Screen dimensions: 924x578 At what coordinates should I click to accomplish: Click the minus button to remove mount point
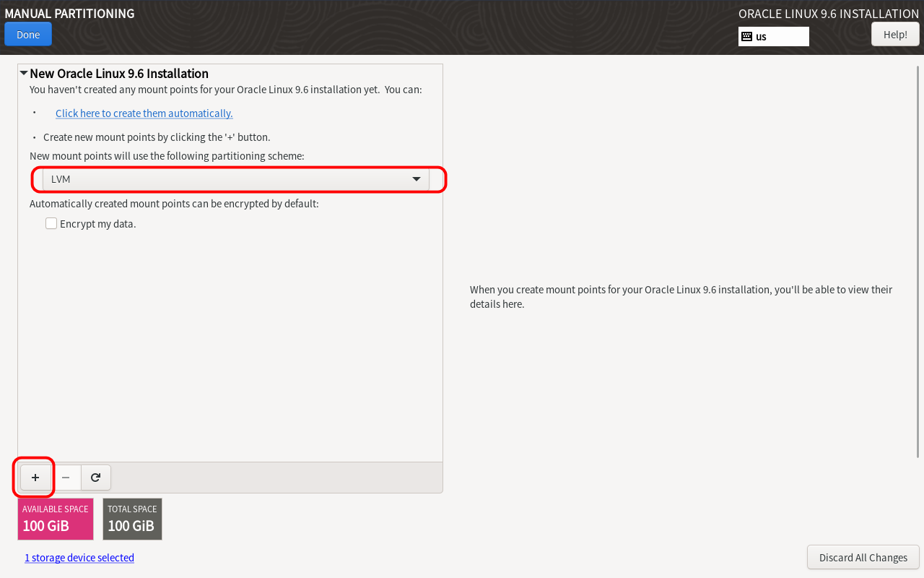click(x=66, y=478)
